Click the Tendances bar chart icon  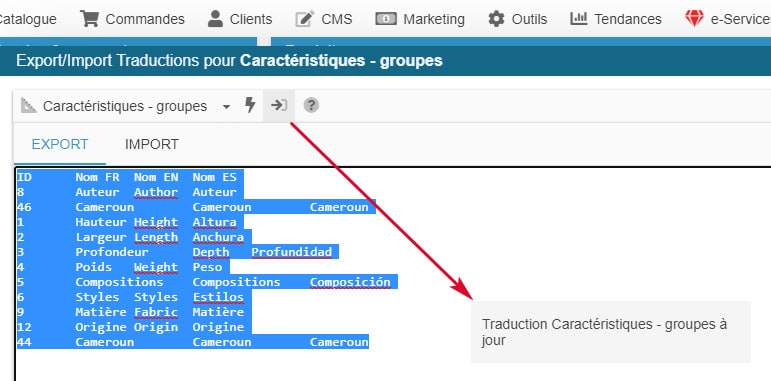579,18
